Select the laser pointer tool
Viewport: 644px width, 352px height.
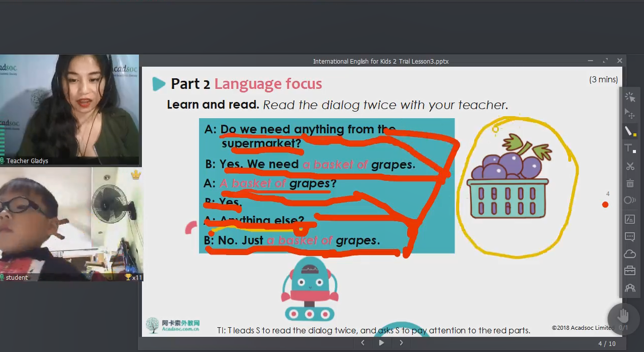pyautogui.click(x=630, y=96)
